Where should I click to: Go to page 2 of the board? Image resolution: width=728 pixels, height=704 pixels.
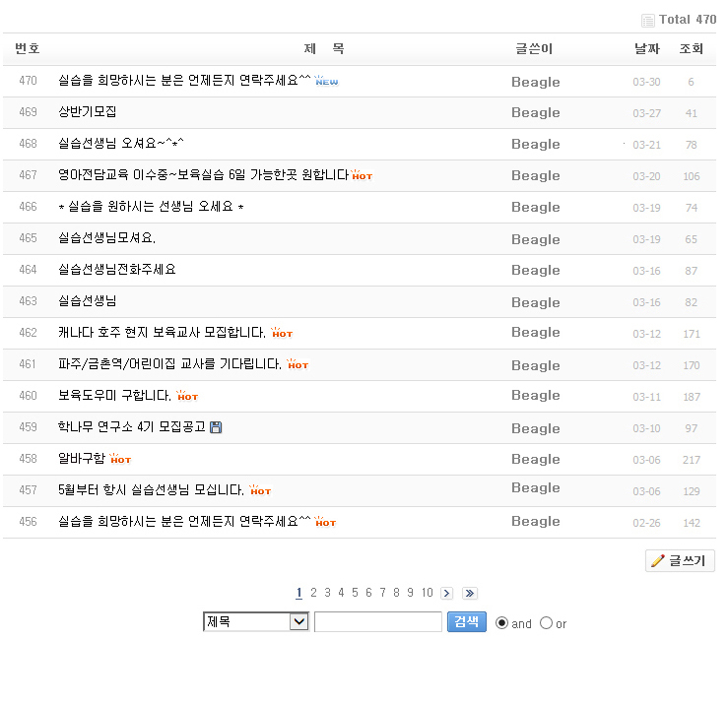click(313, 593)
